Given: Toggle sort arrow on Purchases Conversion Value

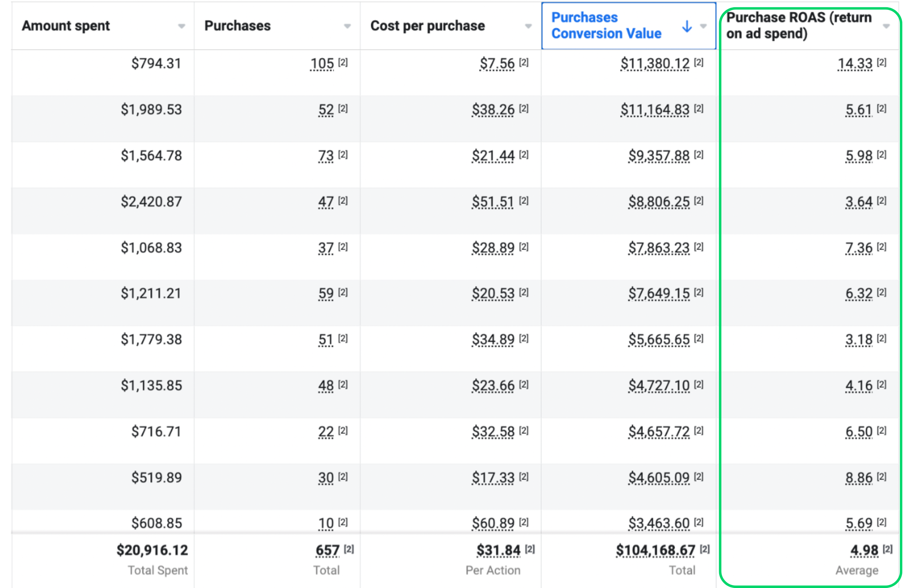Looking at the screenshot, I should [687, 26].
